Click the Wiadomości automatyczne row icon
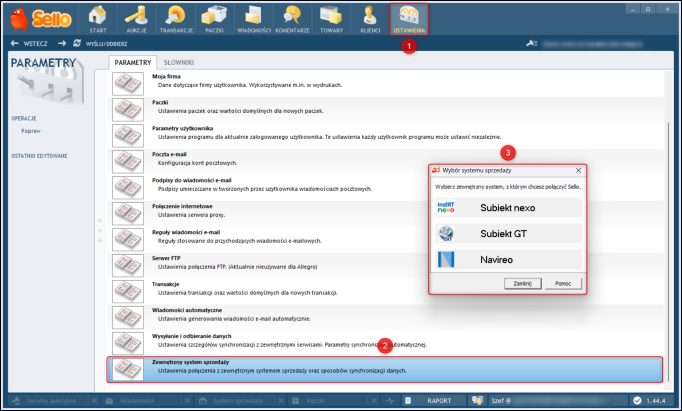 click(x=127, y=317)
